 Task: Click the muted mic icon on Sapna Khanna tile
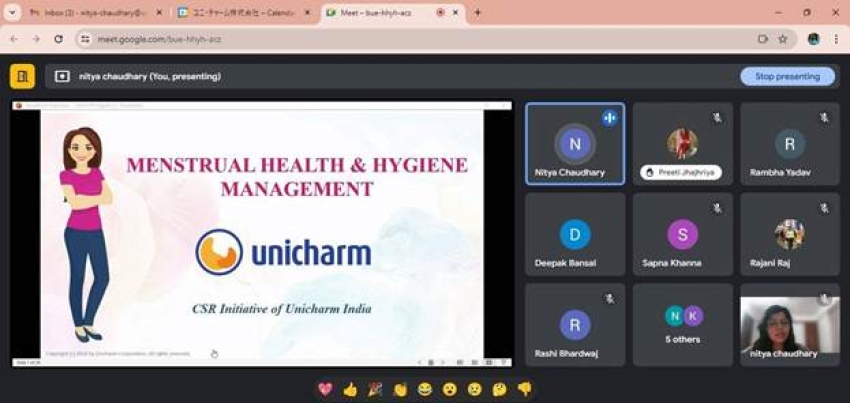tap(717, 208)
